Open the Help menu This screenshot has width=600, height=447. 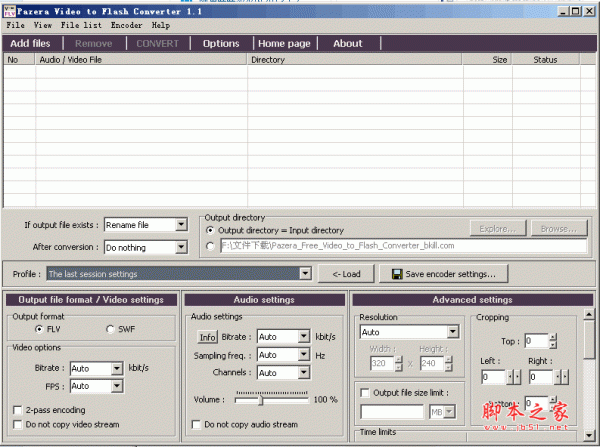pos(161,25)
